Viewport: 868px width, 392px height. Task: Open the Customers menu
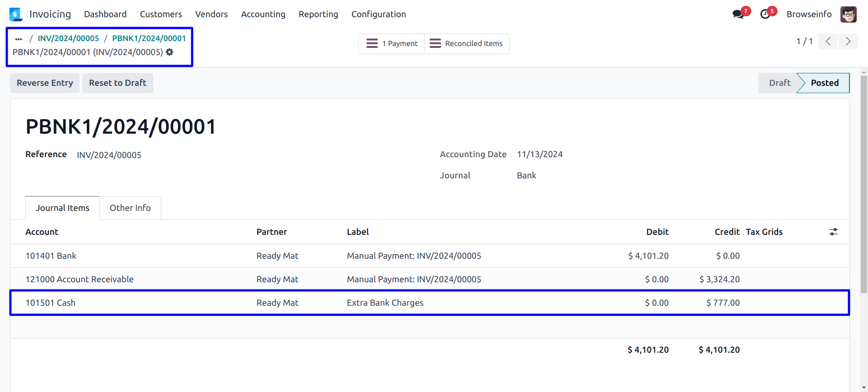pyautogui.click(x=160, y=14)
